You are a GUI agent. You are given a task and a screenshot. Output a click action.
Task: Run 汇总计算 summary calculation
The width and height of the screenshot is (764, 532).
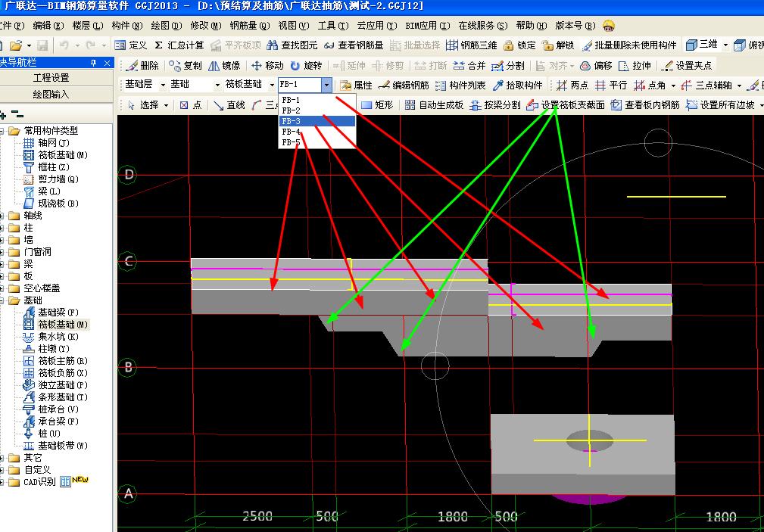[179, 45]
